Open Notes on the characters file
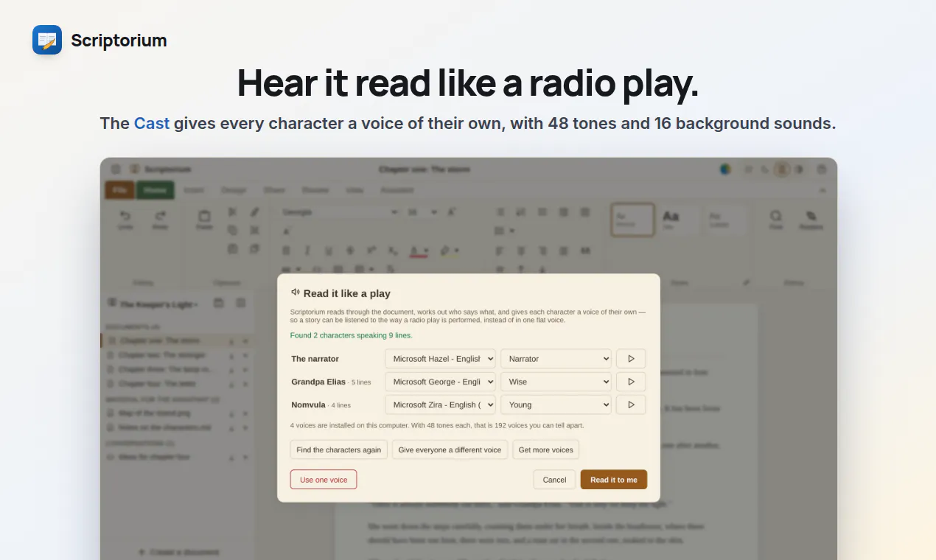The height and width of the screenshot is (560, 936). [177, 427]
